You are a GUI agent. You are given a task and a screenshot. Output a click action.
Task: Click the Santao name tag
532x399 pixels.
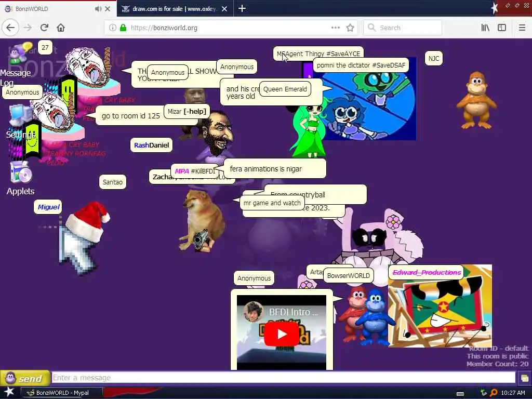point(113,182)
